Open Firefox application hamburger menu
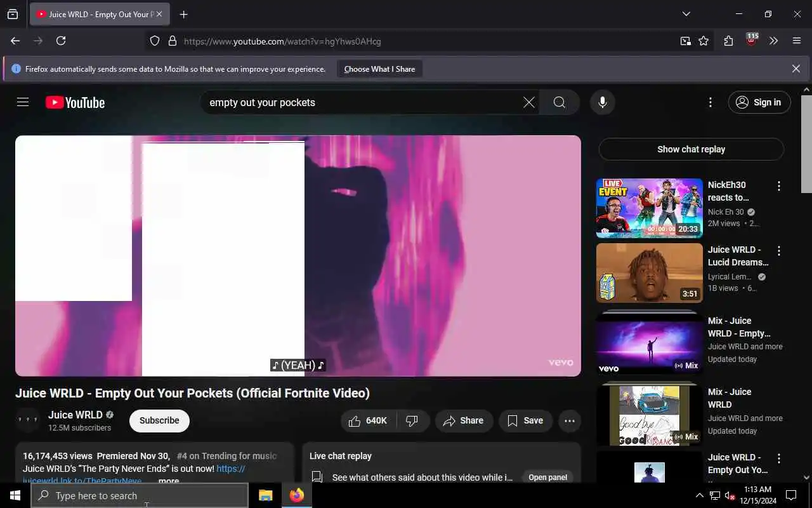Viewport: 812px width, 508px height. point(797,41)
